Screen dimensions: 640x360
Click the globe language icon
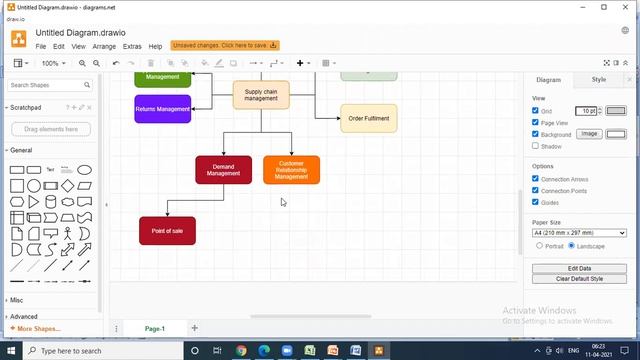(625, 31)
